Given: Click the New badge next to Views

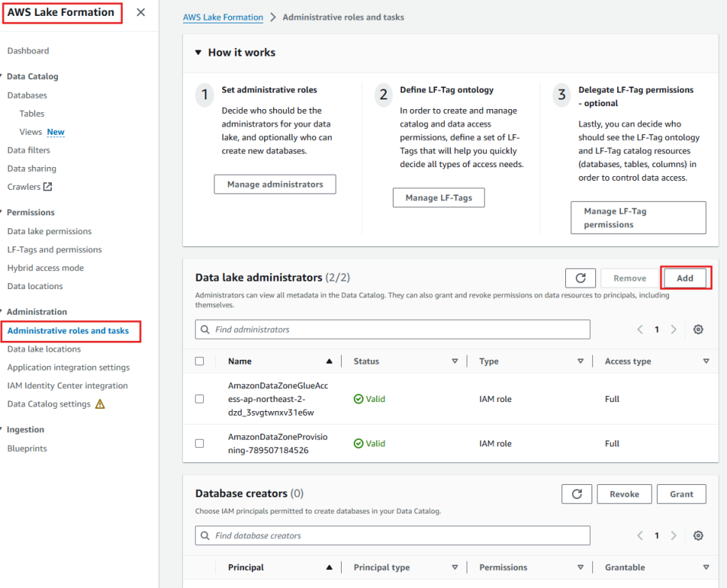Looking at the screenshot, I should point(56,132).
